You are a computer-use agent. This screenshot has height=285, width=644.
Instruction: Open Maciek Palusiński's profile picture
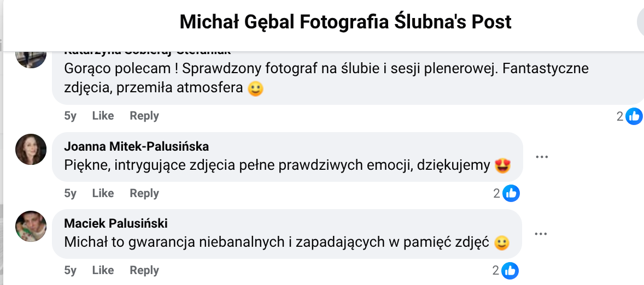tap(31, 226)
